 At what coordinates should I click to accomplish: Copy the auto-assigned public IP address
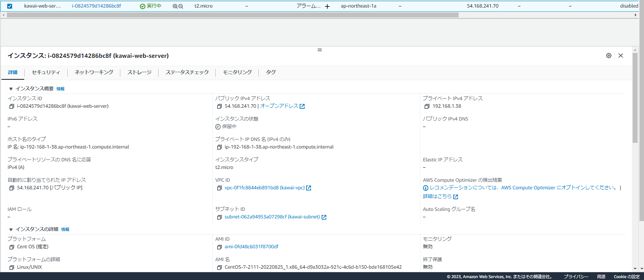point(12,188)
